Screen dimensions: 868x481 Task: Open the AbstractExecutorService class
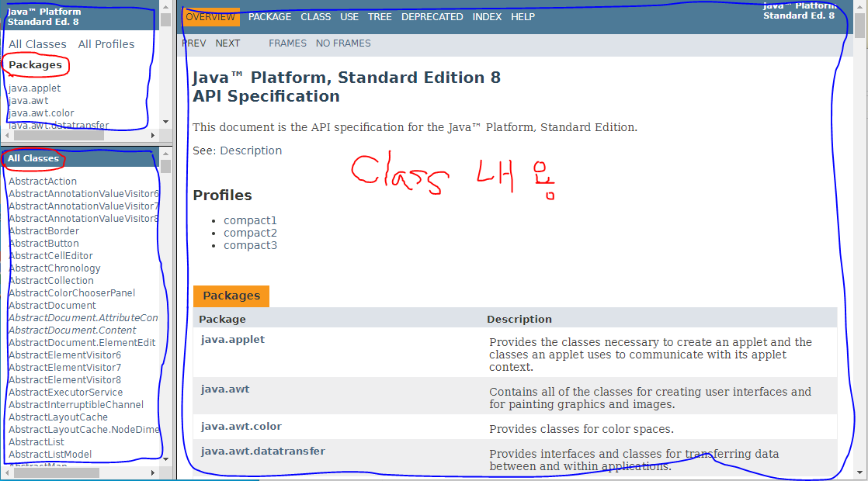(65, 393)
